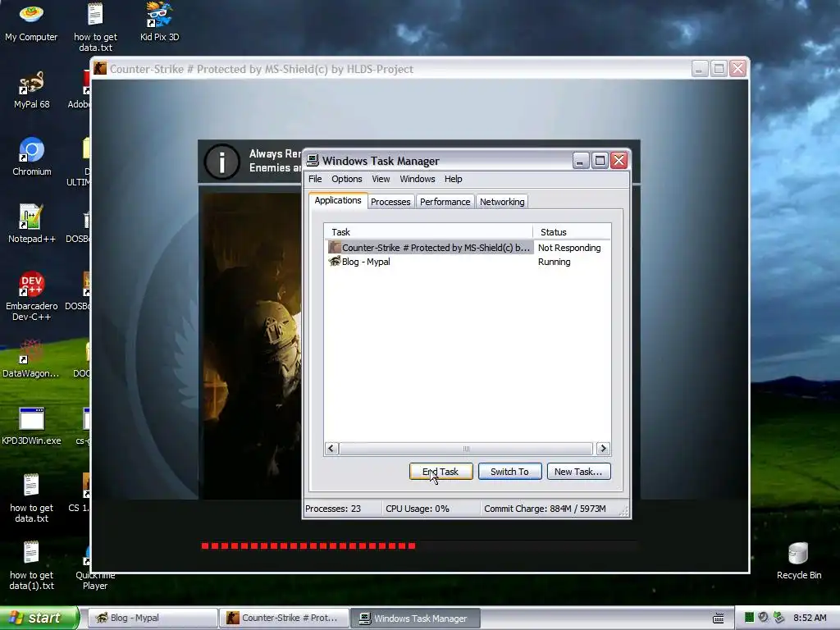
Task: Open the Start menu
Action: [39, 618]
